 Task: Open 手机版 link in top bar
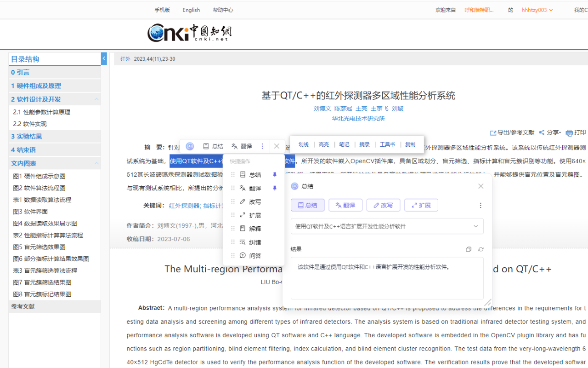(x=162, y=10)
